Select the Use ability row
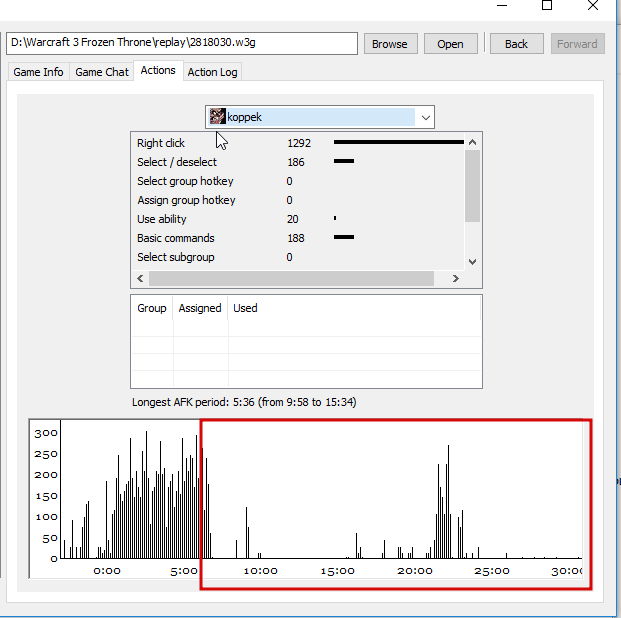Image resolution: width=621 pixels, height=618 pixels. click(297, 219)
